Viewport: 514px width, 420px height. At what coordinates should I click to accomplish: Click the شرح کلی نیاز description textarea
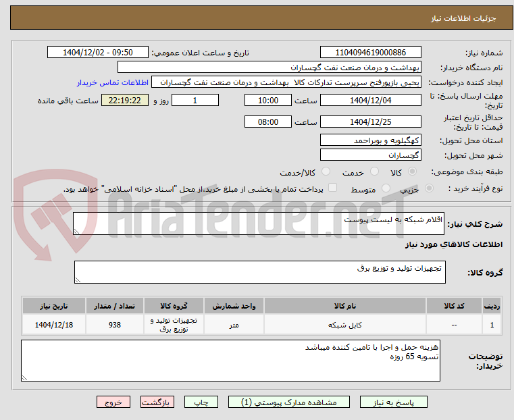tap(258, 224)
